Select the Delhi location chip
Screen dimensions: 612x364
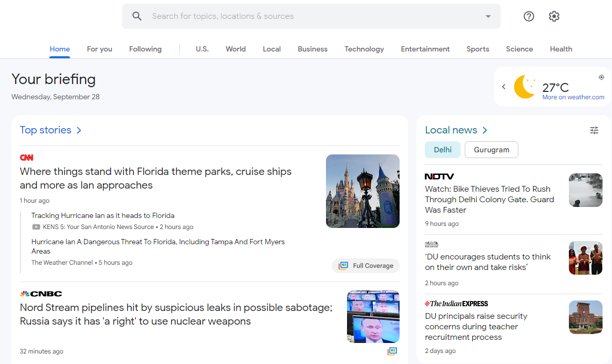point(443,150)
